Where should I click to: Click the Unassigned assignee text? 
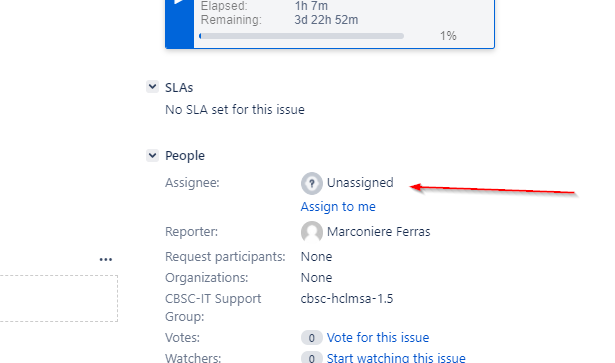pyautogui.click(x=360, y=183)
